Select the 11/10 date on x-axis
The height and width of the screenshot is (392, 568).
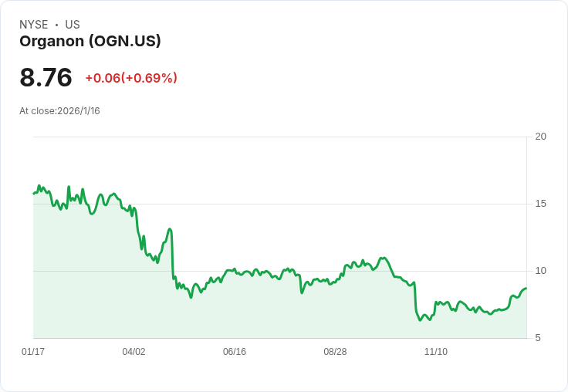[x=436, y=352]
